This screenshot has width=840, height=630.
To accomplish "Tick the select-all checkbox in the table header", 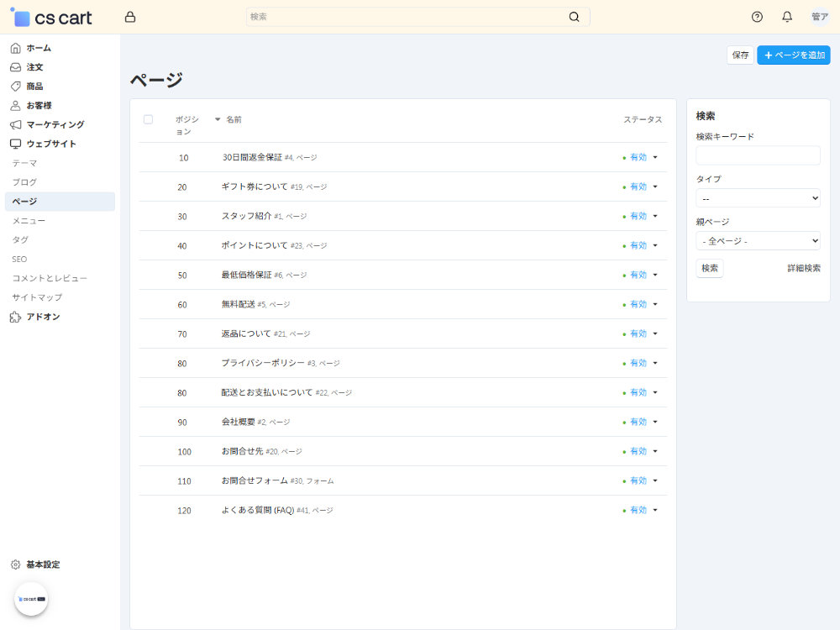I will [149, 119].
